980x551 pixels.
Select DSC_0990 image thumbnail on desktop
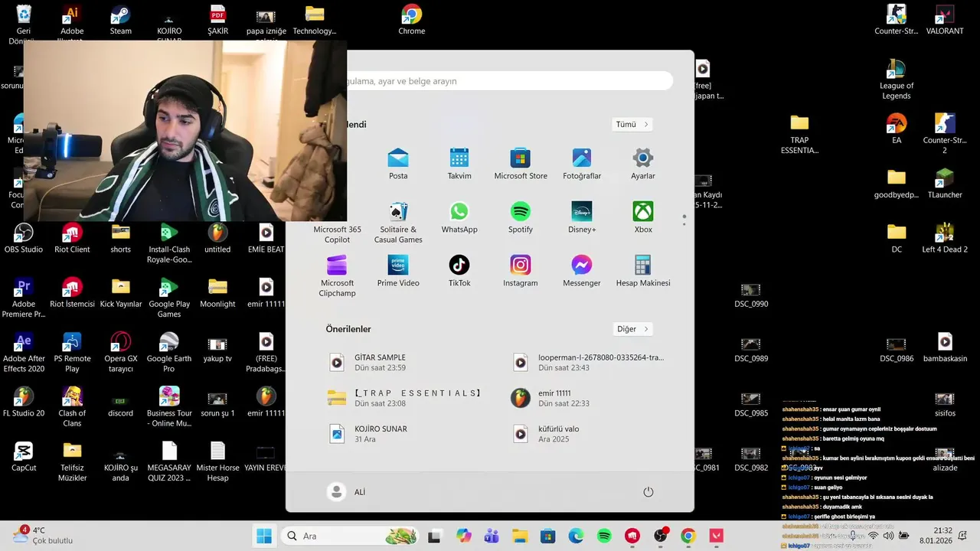[751, 295]
